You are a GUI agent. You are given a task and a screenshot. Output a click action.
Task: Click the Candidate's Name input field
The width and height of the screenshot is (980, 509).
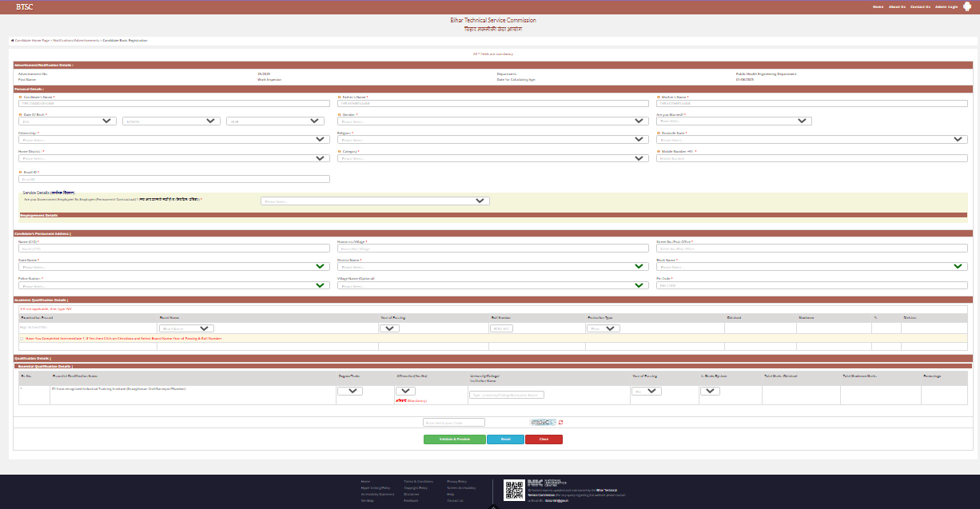coord(174,103)
